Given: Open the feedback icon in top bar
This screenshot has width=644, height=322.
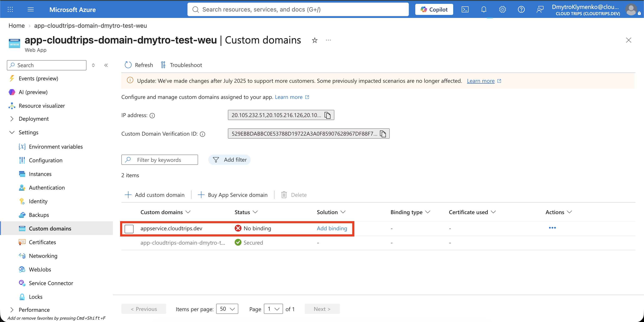Looking at the screenshot, I should click(540, 10).
